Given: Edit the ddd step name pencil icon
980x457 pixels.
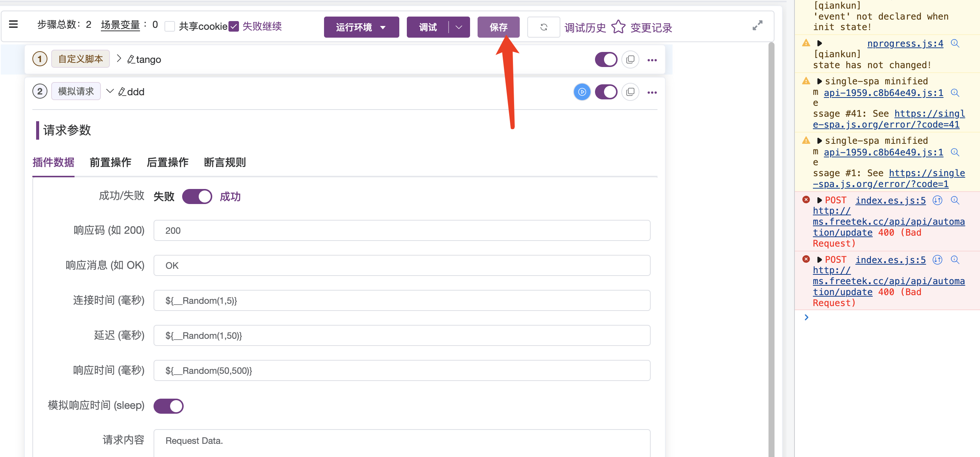Looking at the screenshot, I should [122, 92].
